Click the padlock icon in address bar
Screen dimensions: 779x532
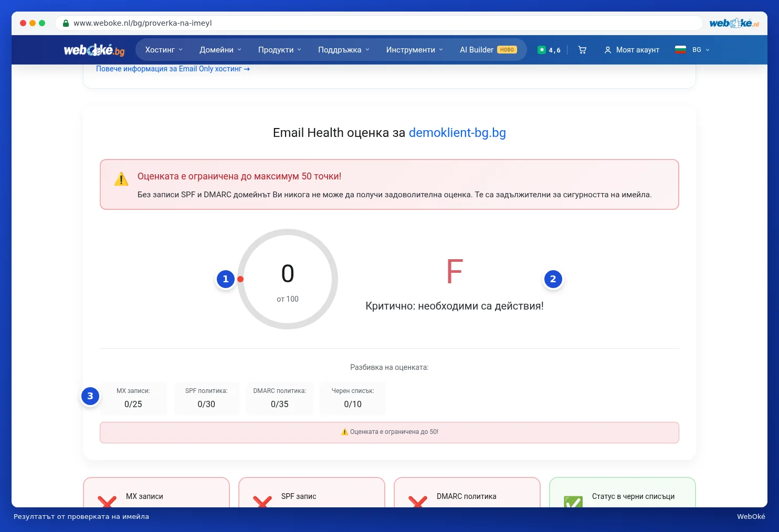pos(66,23)
